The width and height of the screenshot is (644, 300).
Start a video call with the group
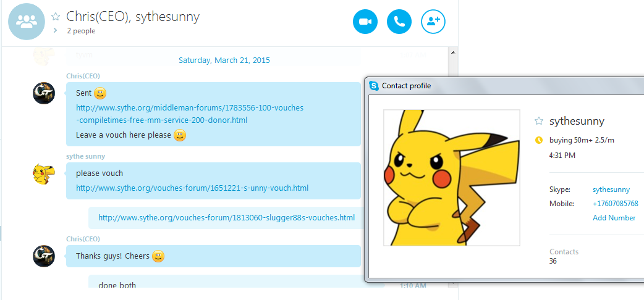(x=365, y=22)
